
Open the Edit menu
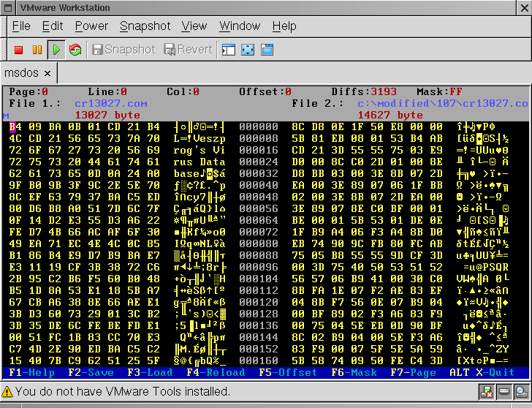point(53,26)
